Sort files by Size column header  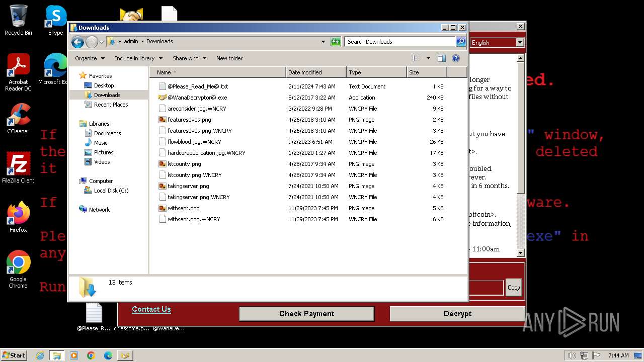coord(427,72)
